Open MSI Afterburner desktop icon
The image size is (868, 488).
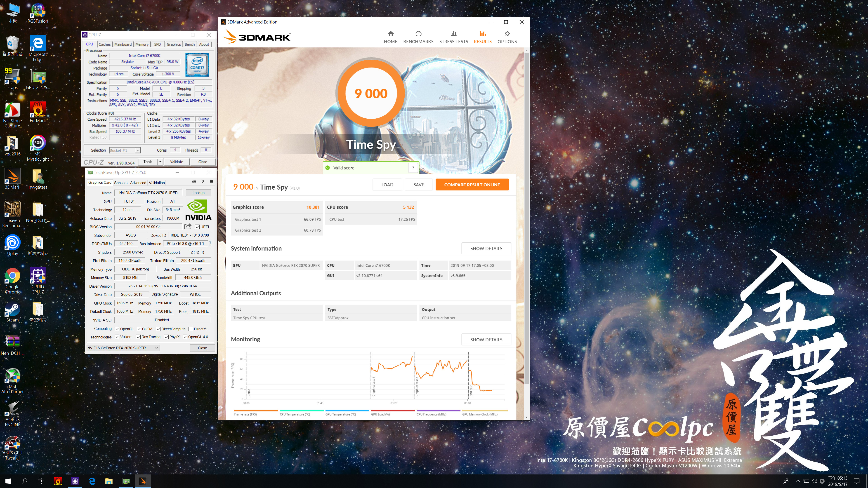[x=12, y=380]
